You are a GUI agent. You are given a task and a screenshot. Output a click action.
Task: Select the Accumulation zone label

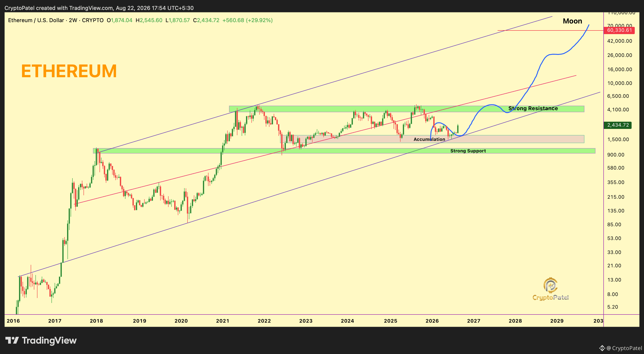[x=429, y=139]
